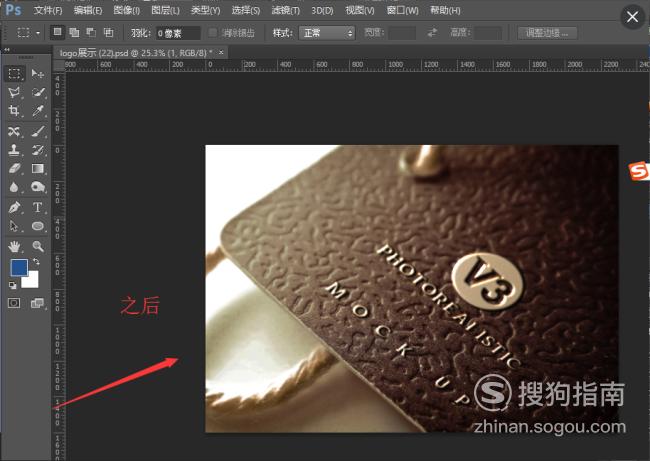
Task: Select the Polygonal Lasso tool
Action: click(x=14, y=92)
